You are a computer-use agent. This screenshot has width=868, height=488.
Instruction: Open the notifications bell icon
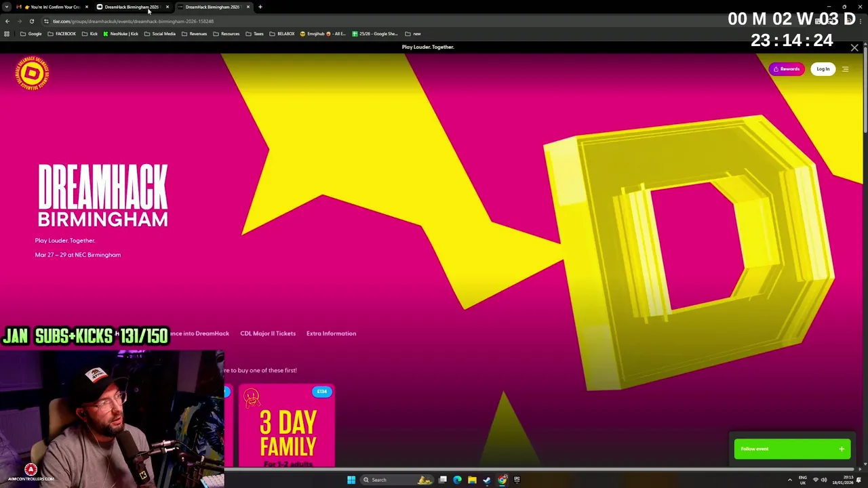pos(859,480)
